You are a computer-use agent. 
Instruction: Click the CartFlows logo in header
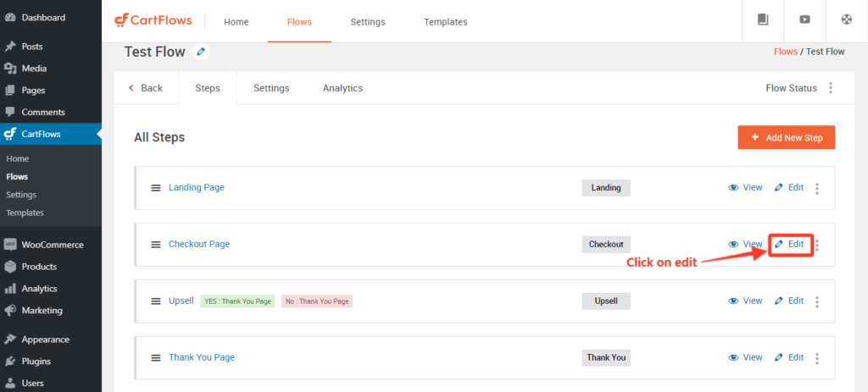(153, 20)
